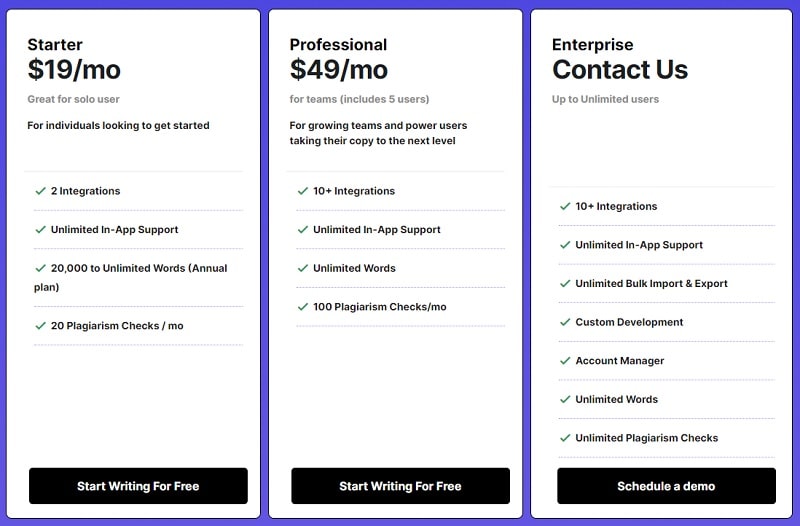Click the checkmark by 20,000 to Unlimited Words

click(x=40, y=268)
